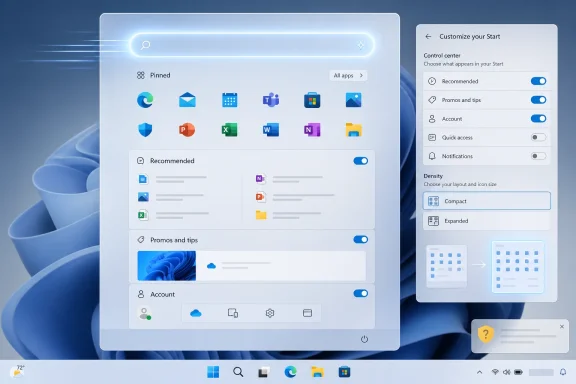Click Windows Start button on taskbar

click(213, 372)
